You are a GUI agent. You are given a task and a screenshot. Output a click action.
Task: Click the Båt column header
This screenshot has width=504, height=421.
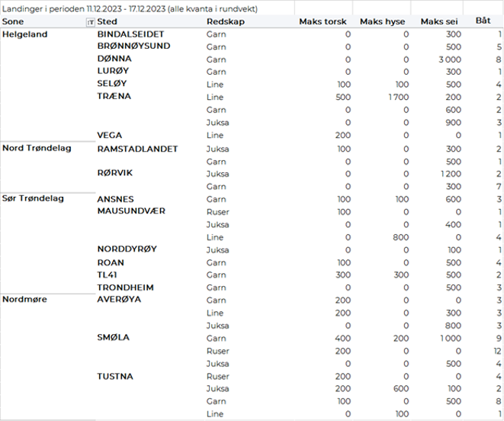[x=483, y=22]
